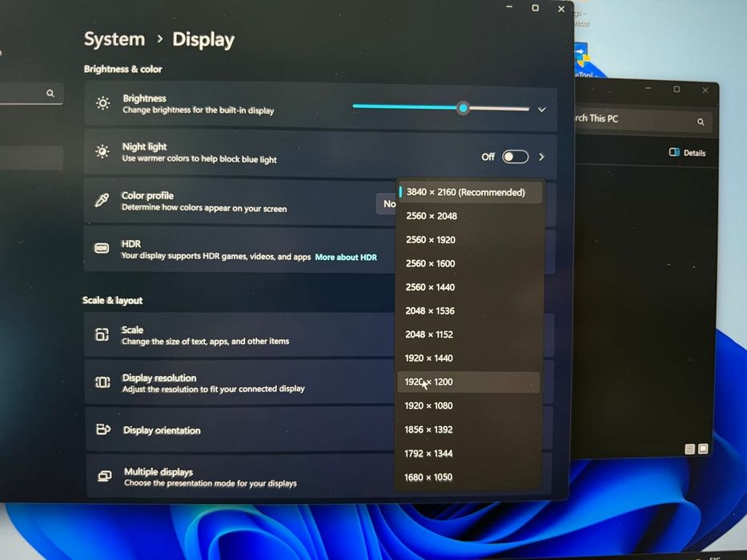Open the desktop shortcut icon behind Settings
Viewport: 747px width, 560px height.
click(x=582, y=56)
